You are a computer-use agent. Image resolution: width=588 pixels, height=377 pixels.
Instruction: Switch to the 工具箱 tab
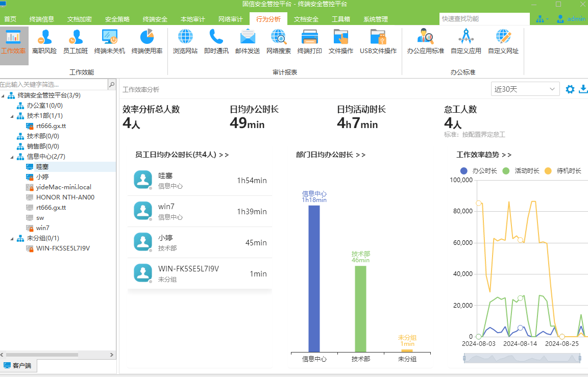[x=341, y=19]
